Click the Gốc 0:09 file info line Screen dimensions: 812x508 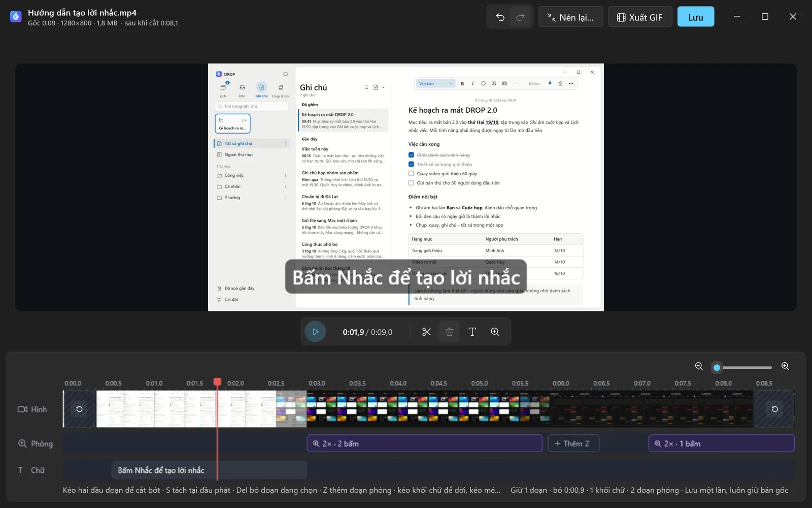[x=103, y=23]
